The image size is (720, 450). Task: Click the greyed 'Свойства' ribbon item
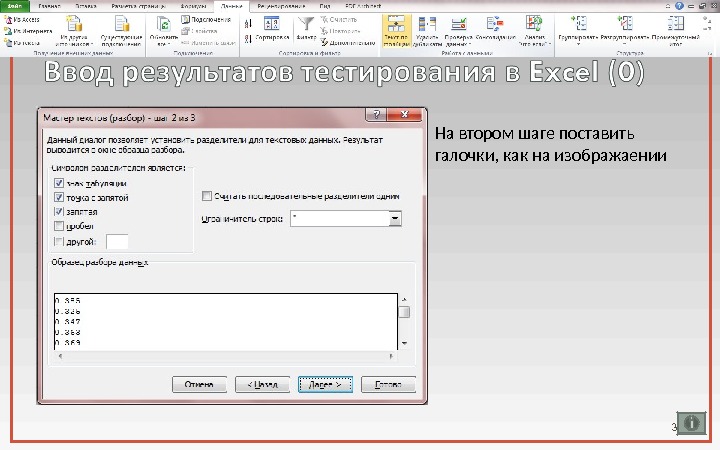click(199, 31)
